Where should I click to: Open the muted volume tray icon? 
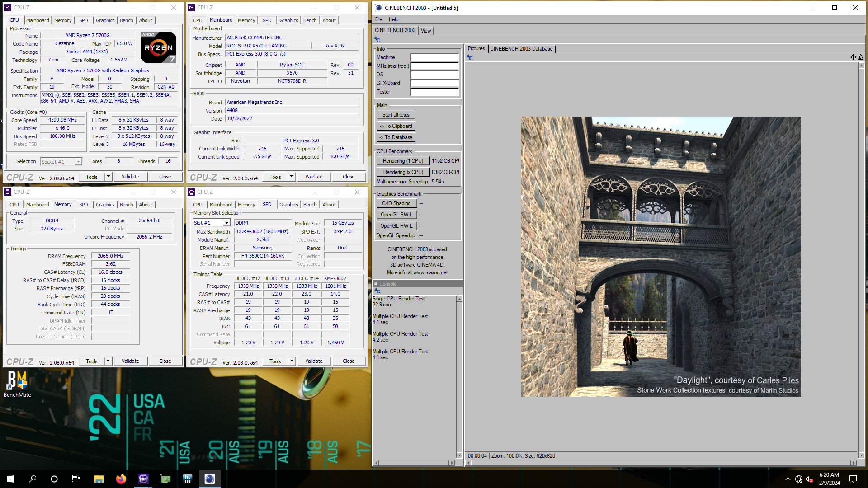[x=810, y=479]
